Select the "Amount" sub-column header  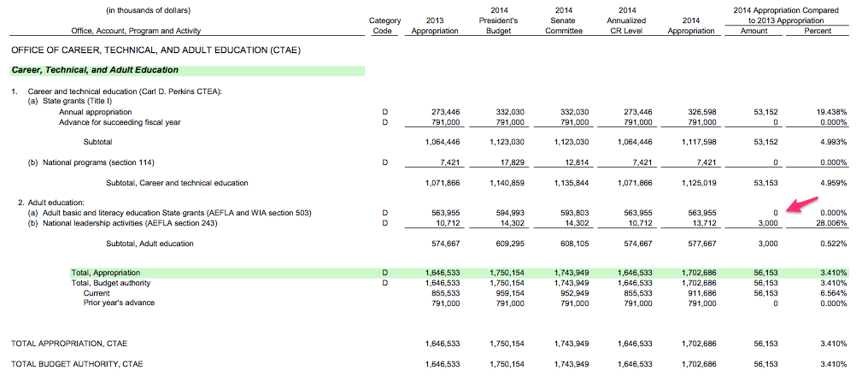(754, 31)
